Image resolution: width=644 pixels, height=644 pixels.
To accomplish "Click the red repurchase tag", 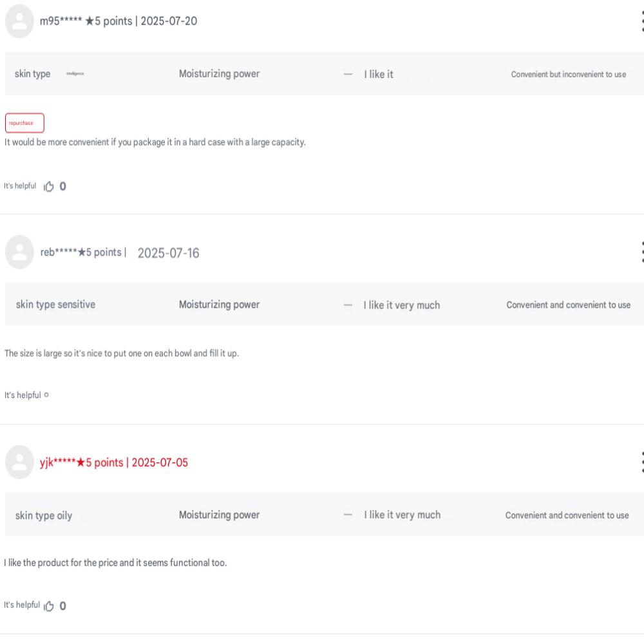I will click(24, 122).
